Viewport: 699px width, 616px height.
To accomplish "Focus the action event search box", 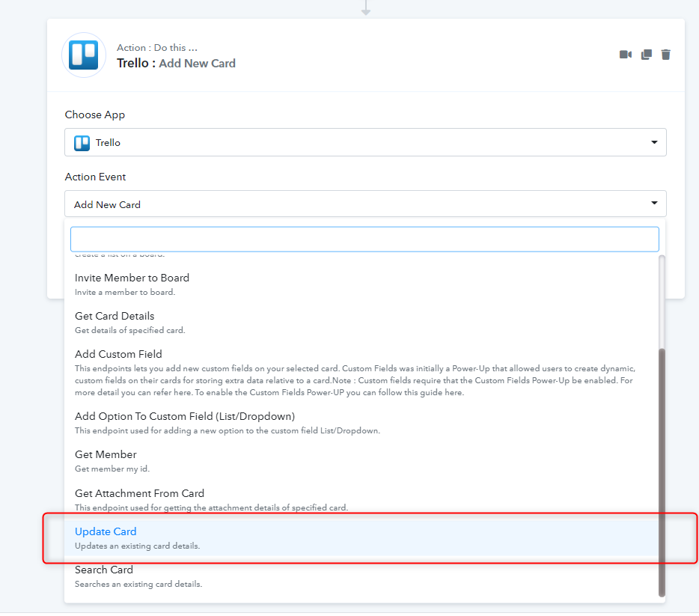I will tap(364, 240).
